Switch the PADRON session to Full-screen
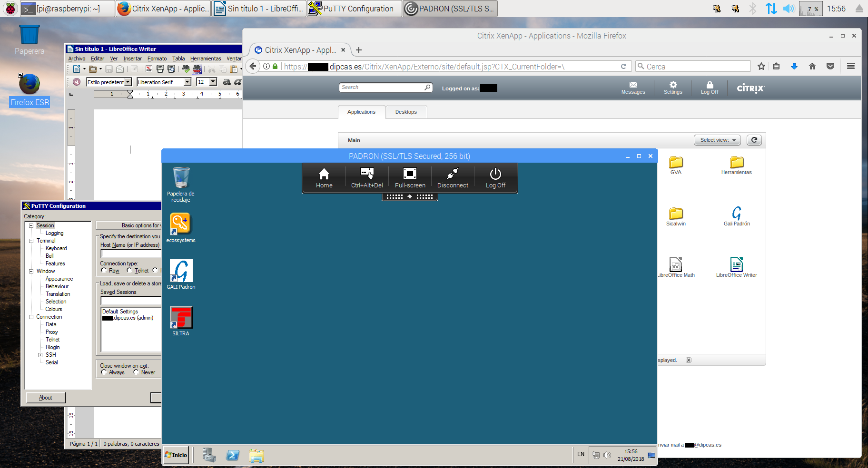 click(410, 178)
